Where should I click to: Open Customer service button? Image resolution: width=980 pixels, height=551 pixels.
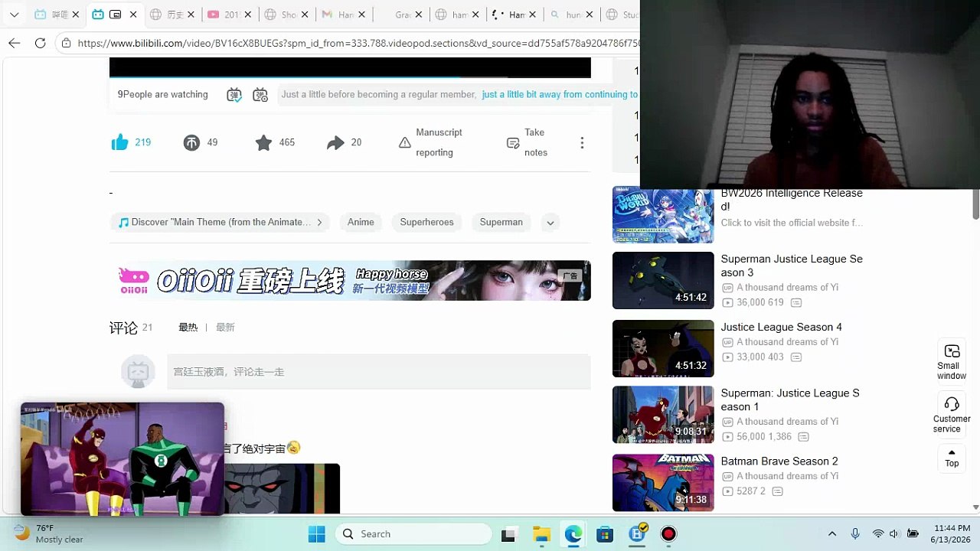click(x=952, y=414)
